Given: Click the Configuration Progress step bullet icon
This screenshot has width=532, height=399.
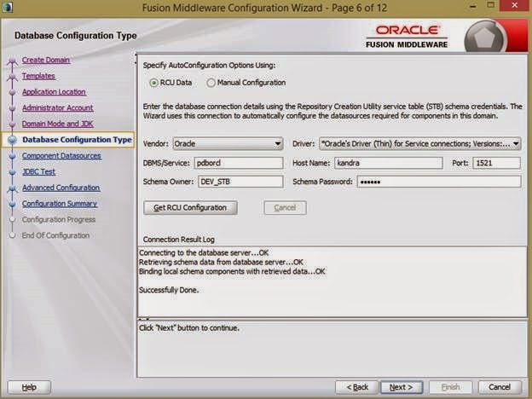Looking at the screenshot, I should pyautogui.click(x=13, y=220).
